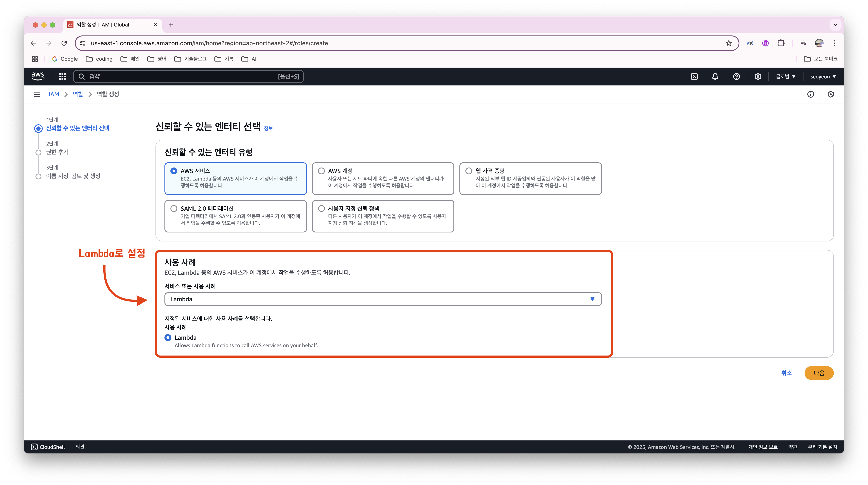Select the AWS 계정 entity type
This screenshot has height=485, width=868.
pyautogui.click(x=321, y=171)
